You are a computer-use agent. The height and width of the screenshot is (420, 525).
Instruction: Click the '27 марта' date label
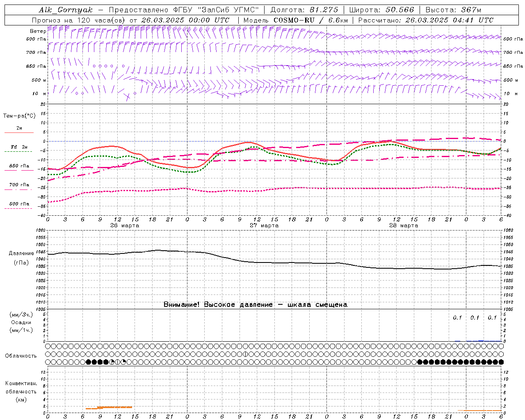[264, 226]
